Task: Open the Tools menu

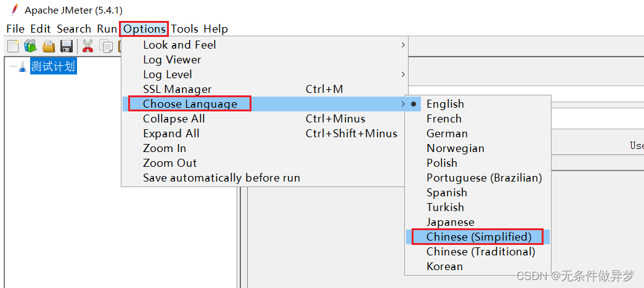Action: (185, 29)
